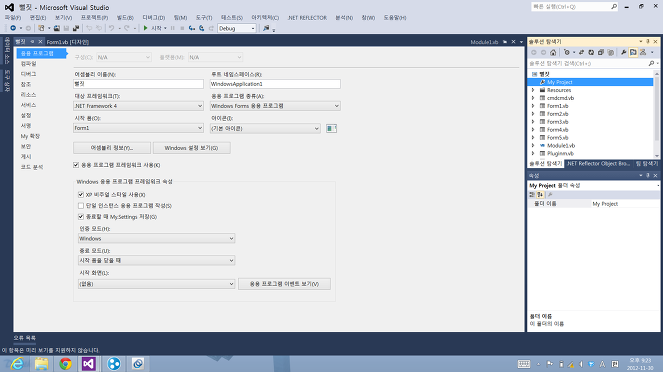
Task: Click the Save All toolbar icon
Action: tap(76, 28)
